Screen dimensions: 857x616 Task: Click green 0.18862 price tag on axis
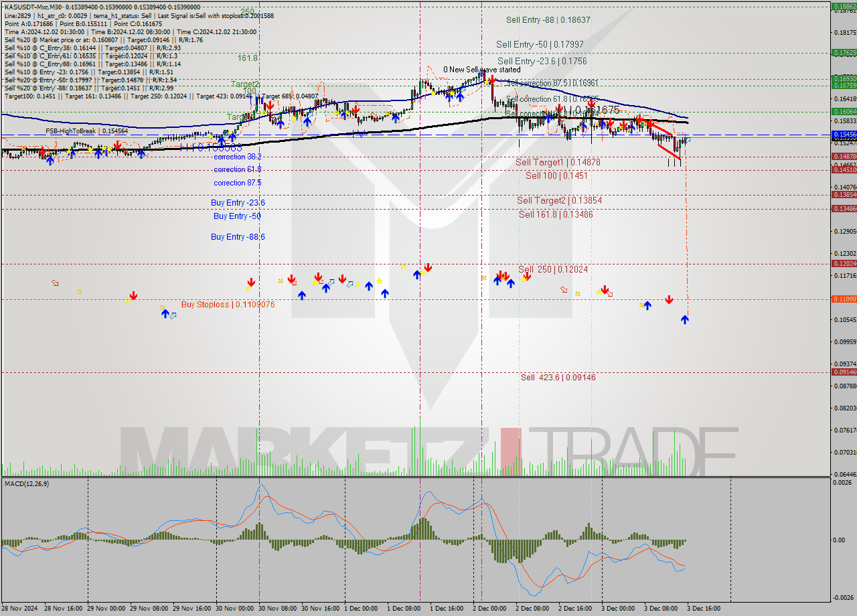(844, 7)
